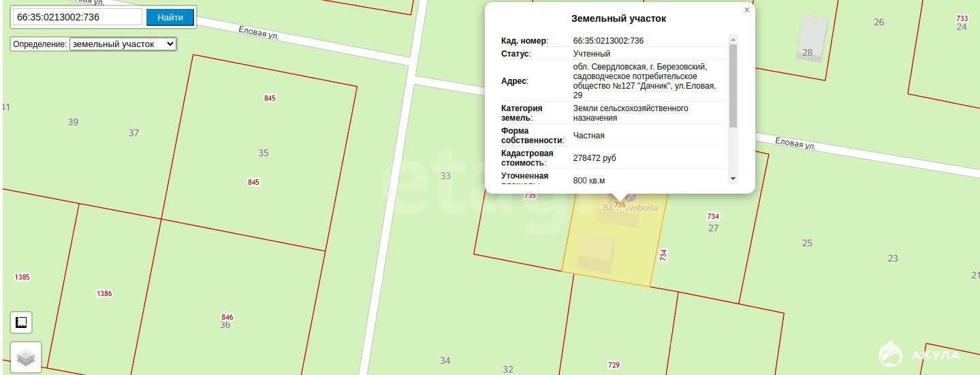Image resolution: width=980 pixels, height=375 pixels.
Task: Click the cadastral number search field
Action: [78, 17]
